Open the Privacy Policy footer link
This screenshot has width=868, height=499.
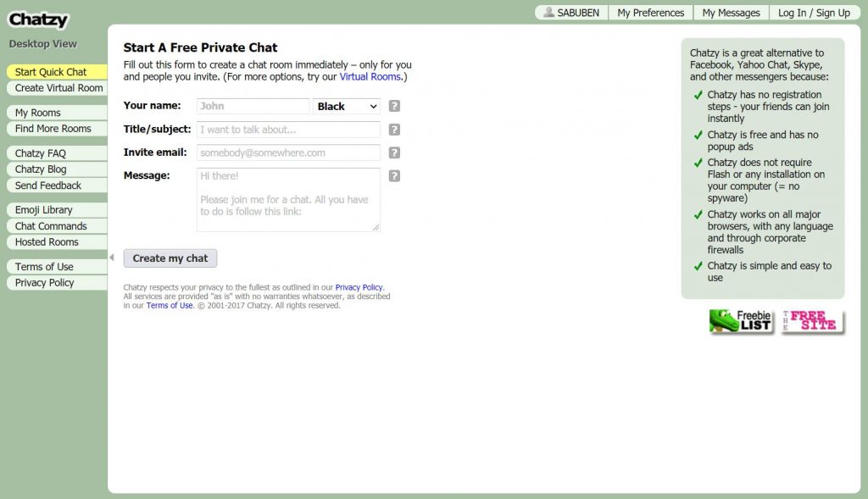pos(359,286)
